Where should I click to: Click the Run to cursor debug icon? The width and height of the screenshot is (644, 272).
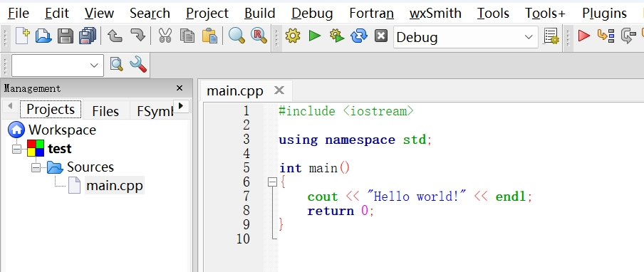click(606, 36)
